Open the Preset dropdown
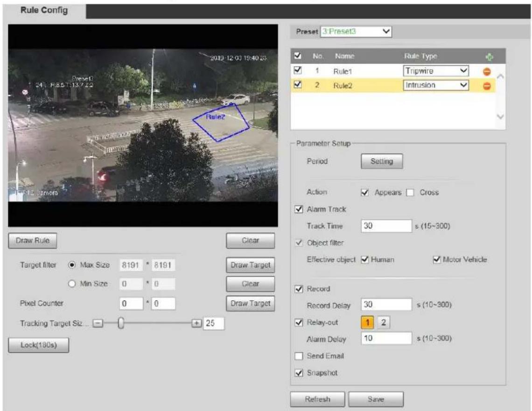Image resolution: width=532 pixels, height=411 pixels. [356, 32]
